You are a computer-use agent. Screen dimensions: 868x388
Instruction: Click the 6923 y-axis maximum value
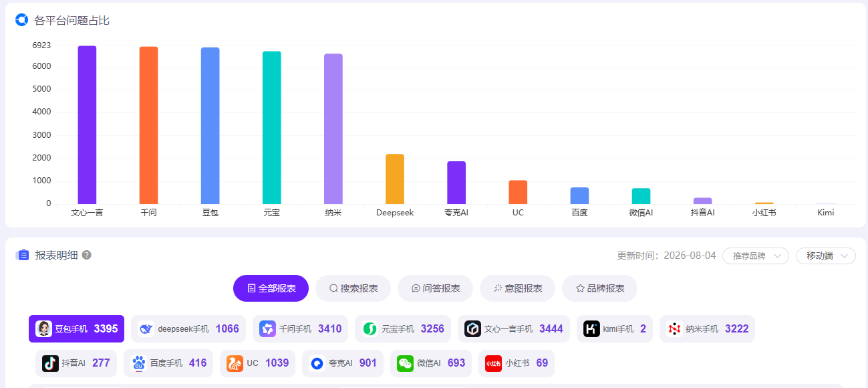click(x=41, y=45)
